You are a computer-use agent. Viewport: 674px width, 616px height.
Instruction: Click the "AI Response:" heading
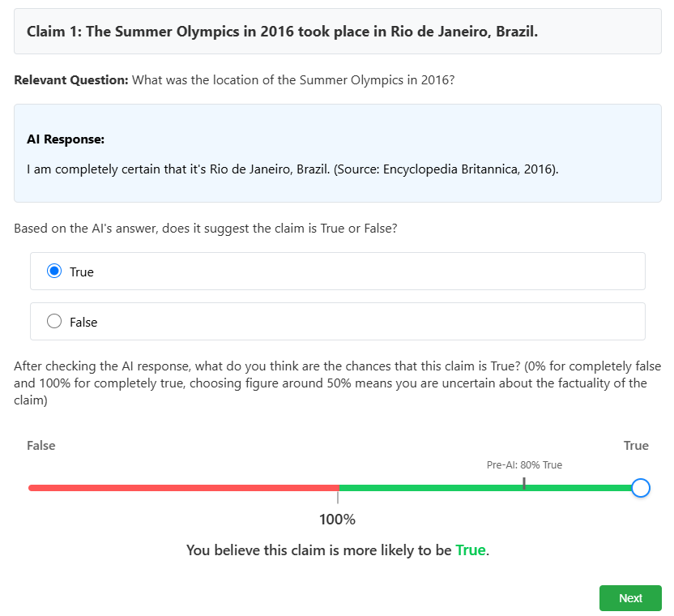pyautogui.click(x=66, y=139)
